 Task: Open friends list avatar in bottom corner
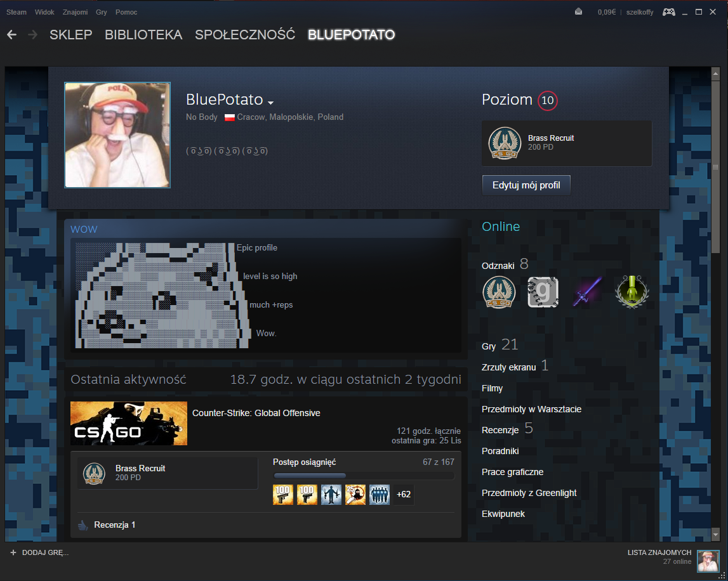click(x=708, y=561)
